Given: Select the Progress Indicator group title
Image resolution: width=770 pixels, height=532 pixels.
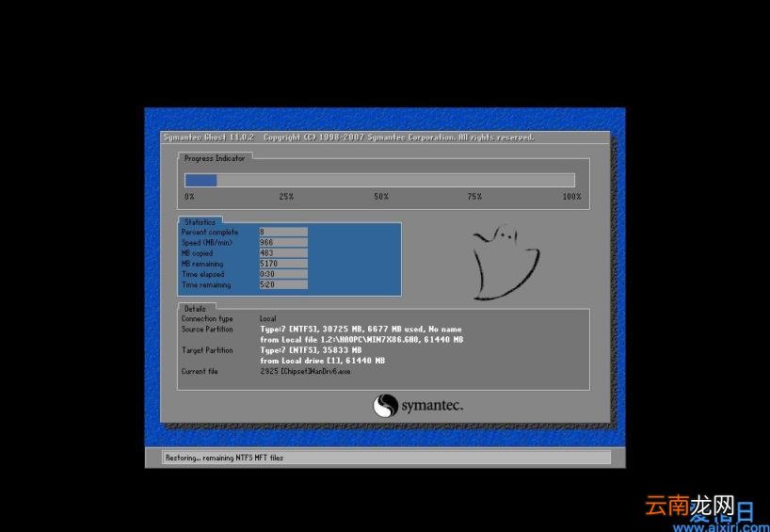Looking at the screenshot, I should 215,158.
